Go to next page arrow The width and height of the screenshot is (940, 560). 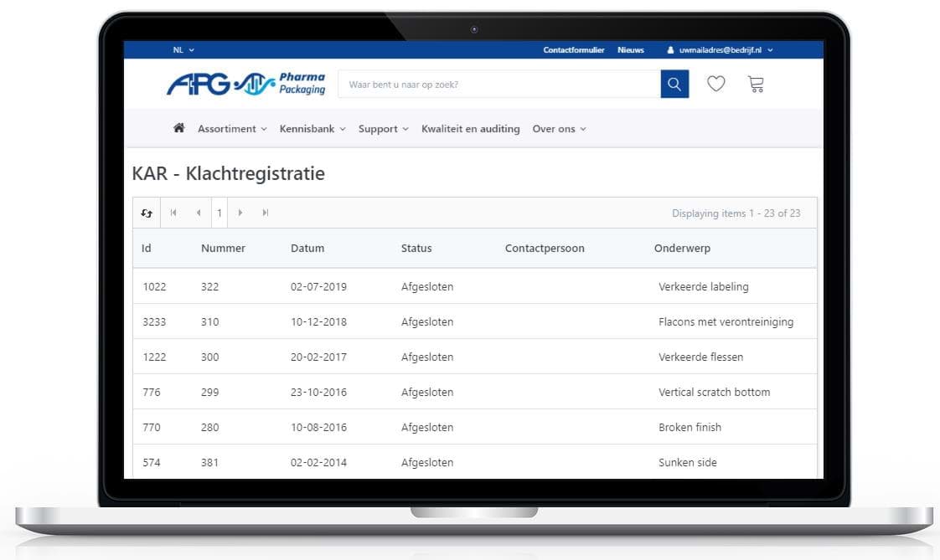click(240, 213)
